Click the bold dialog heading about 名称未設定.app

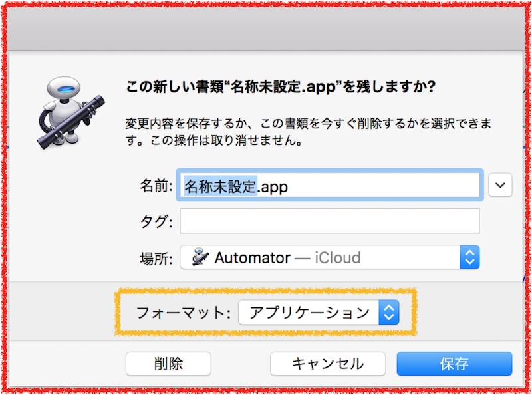[281, 87]
